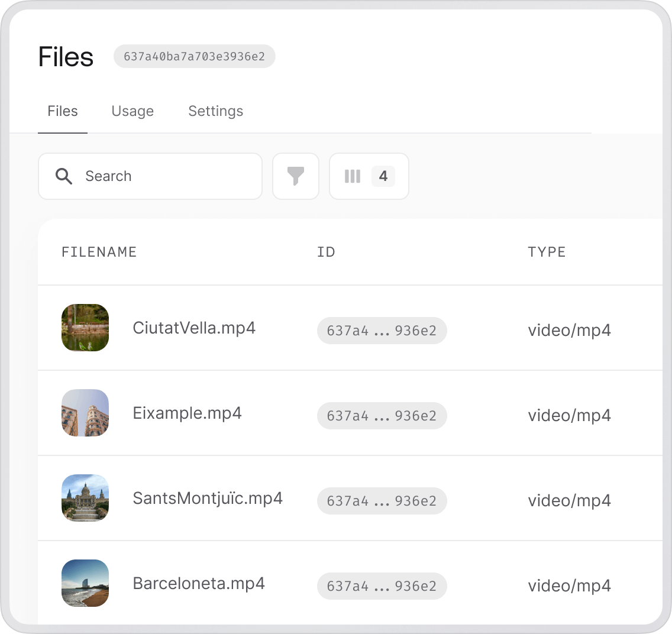
Task: Open the Eixample.mp4 thumbnail
Action: (85, 413)
